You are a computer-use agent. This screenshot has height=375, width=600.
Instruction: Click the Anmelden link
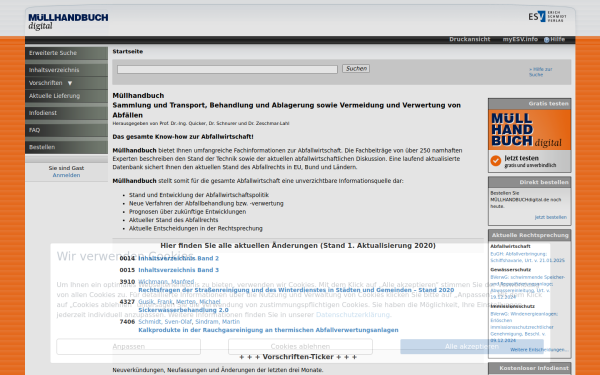(66, 175)
